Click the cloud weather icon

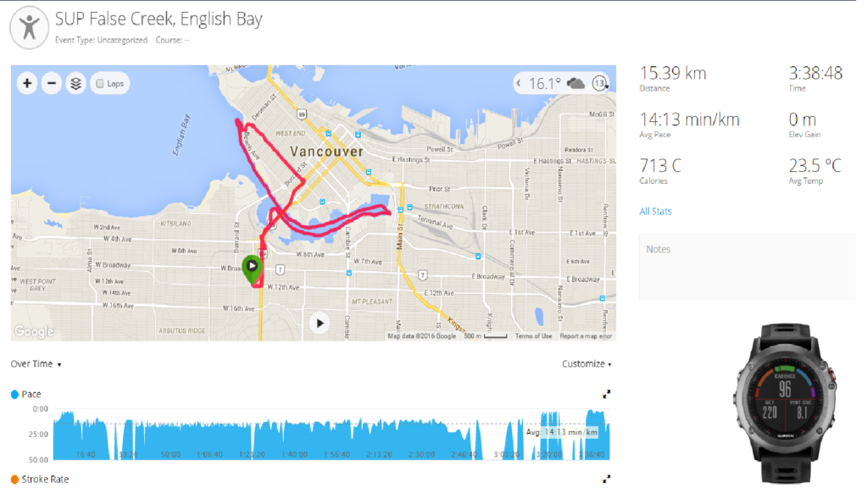[576, 83]
